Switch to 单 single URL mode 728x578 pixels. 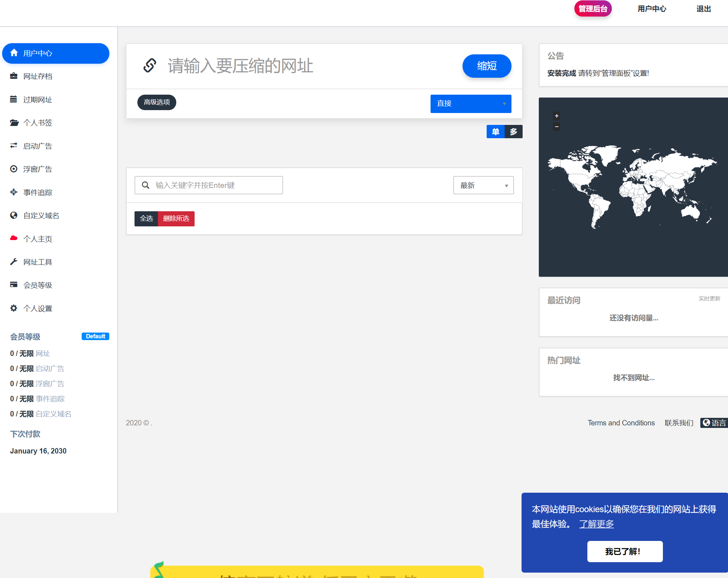coord(495,132)
